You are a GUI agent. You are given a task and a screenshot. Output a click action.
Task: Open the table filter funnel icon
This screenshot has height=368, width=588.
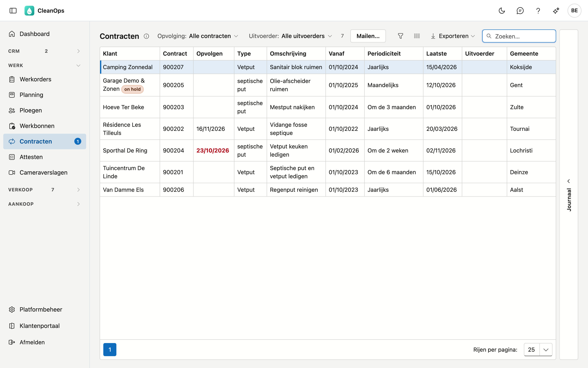tap(400, 36)
